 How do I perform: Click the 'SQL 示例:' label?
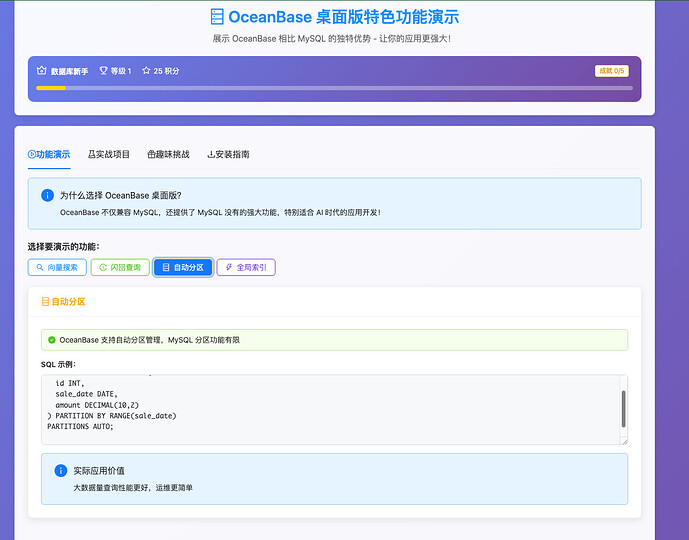tap(58, 364)
